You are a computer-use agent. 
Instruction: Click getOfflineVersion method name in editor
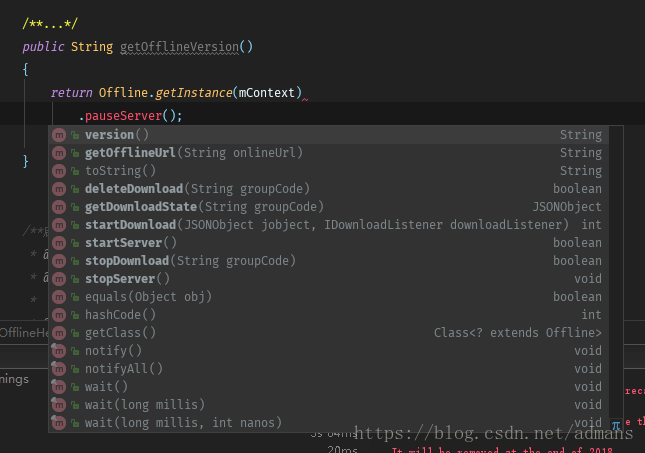point(179,47)
